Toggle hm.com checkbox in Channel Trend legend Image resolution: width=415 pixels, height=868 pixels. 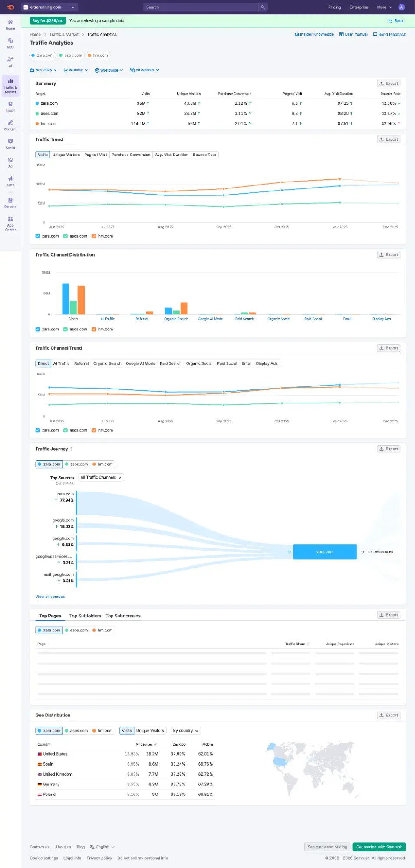(x=94, y=430)
